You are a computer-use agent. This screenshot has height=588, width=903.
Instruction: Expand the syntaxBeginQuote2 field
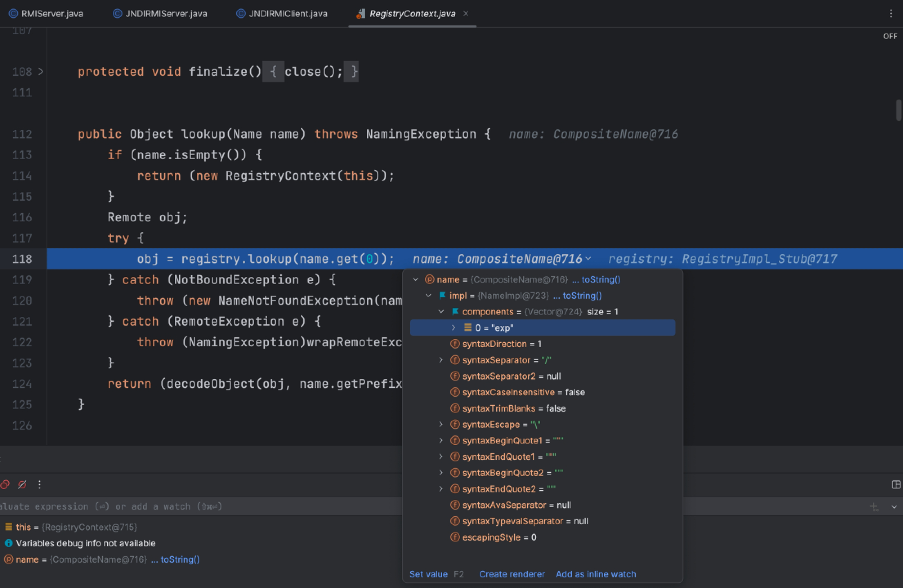coord(441,473)
